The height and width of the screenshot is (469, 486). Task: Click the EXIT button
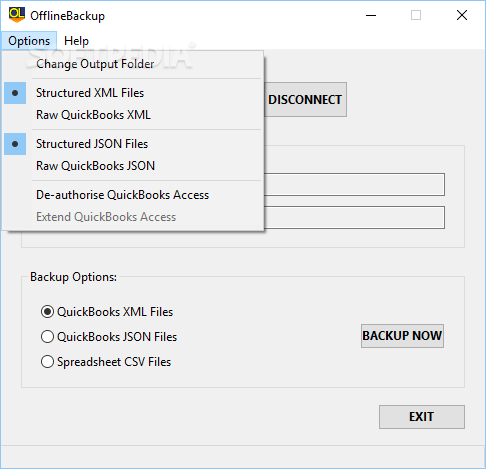coord(422,417)
